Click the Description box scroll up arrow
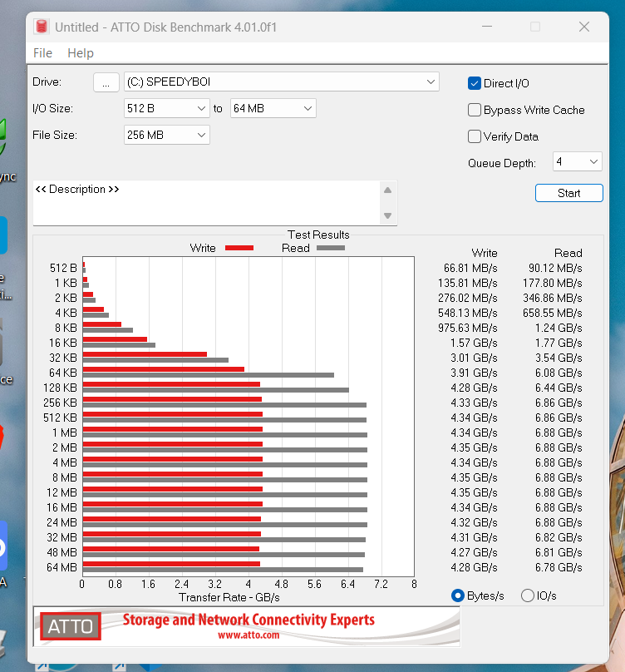Screen dimensions: 625x672 (x=387, y=190)
